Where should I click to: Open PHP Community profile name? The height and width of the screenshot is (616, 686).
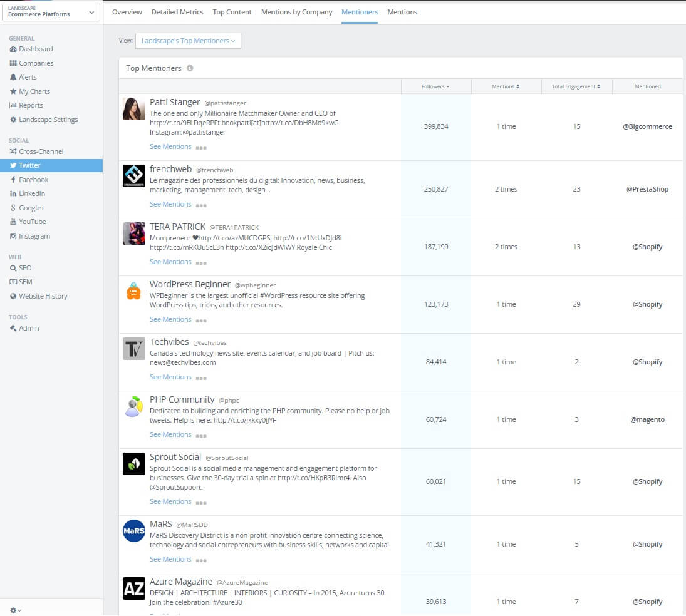pyautogui.click(x=182, y=399)
